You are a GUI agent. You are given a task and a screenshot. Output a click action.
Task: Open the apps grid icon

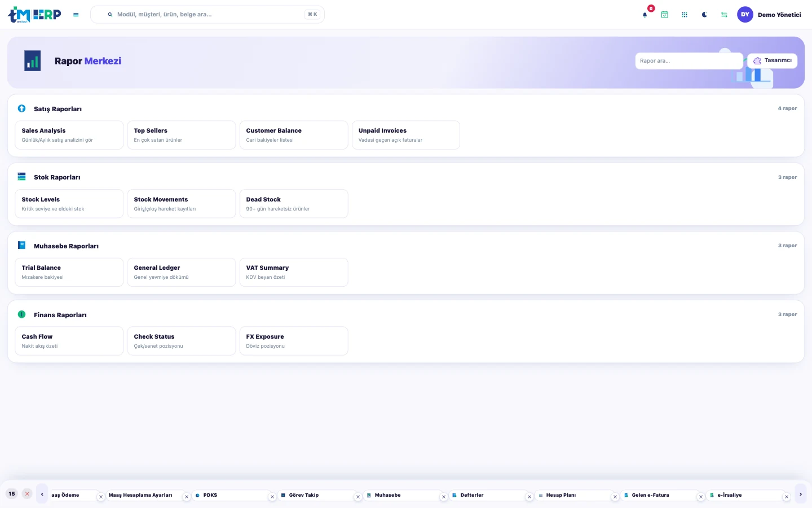click(x=685, y=15)
